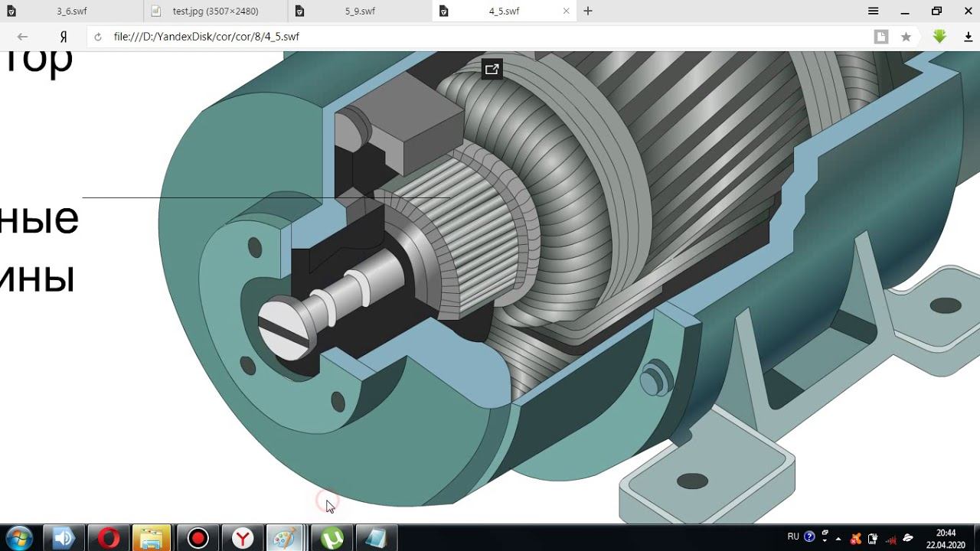Pop out the Flash content in separate window
Screen dimensions: 980x551
492,70
